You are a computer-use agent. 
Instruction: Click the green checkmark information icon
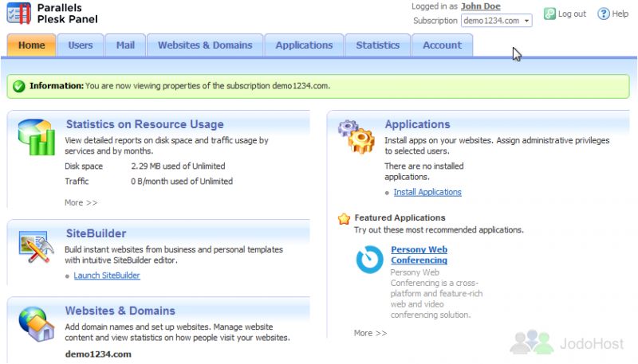[18, 86]
